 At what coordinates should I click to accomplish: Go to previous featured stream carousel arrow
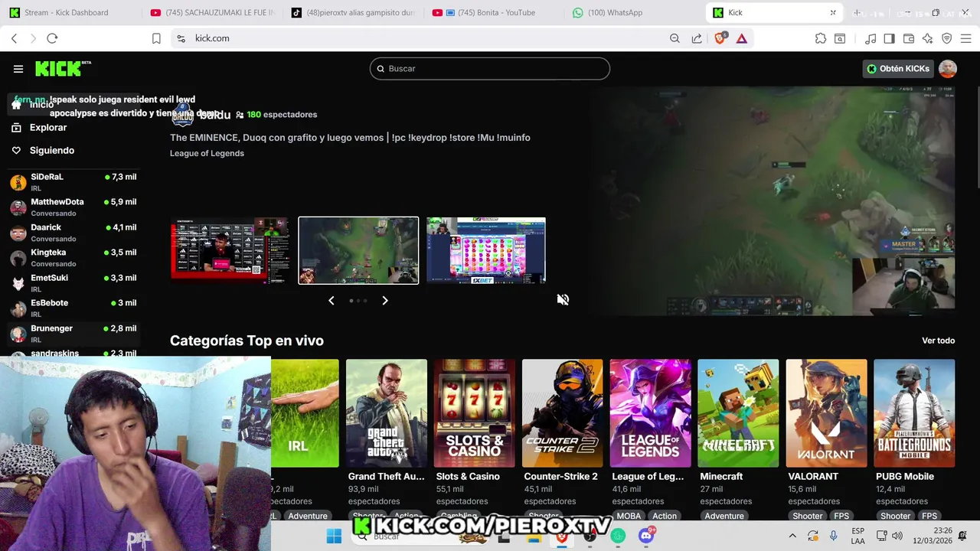pyautogui.click(x=332, y=301)
